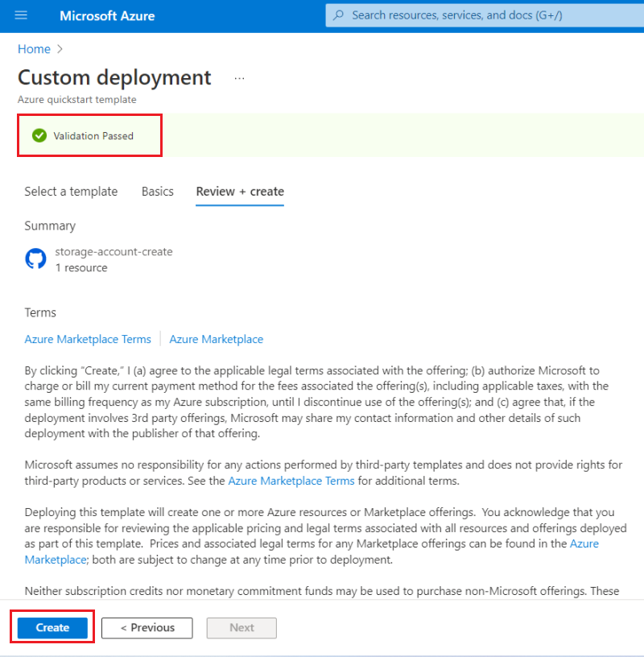644x657 pixels.
Task: Select the Review + create tab
Action: click(240, 192)
